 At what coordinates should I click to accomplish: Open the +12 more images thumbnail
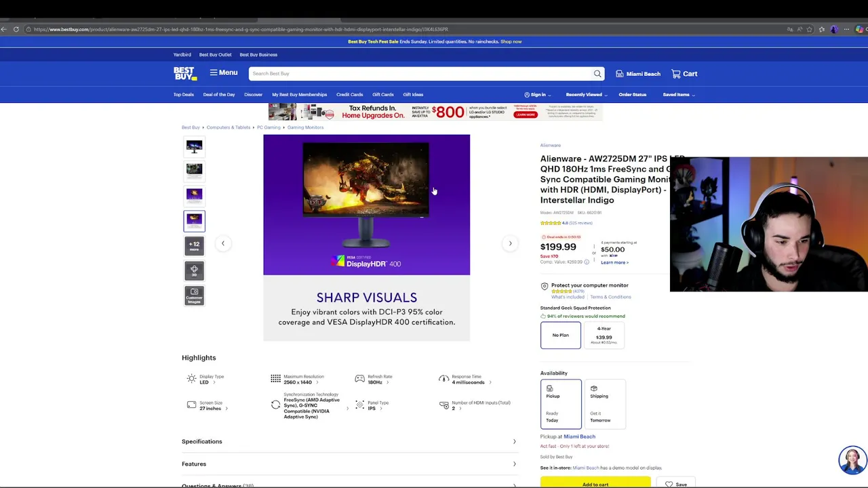point(194,245)
